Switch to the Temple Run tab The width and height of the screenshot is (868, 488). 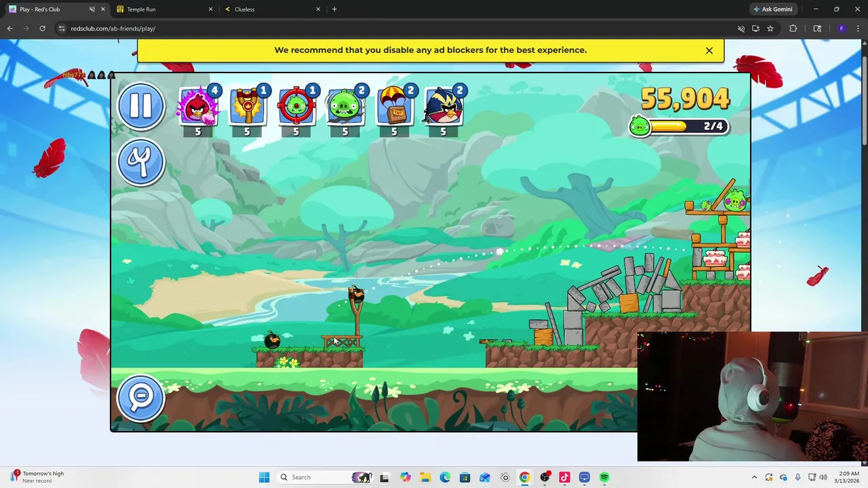coord(163,9)
